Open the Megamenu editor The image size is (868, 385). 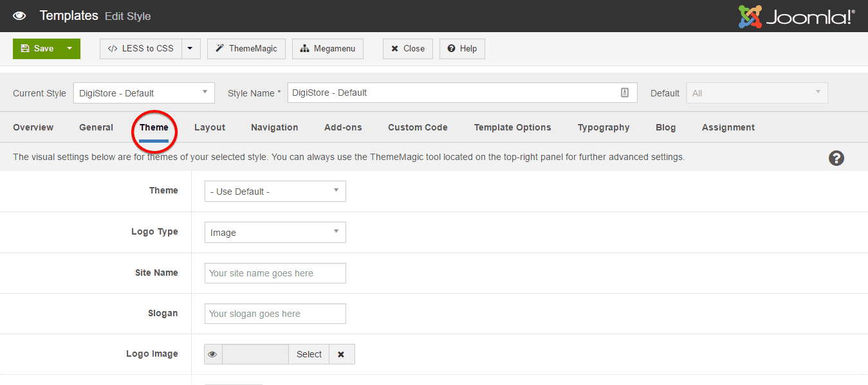(x=328, y=49)
